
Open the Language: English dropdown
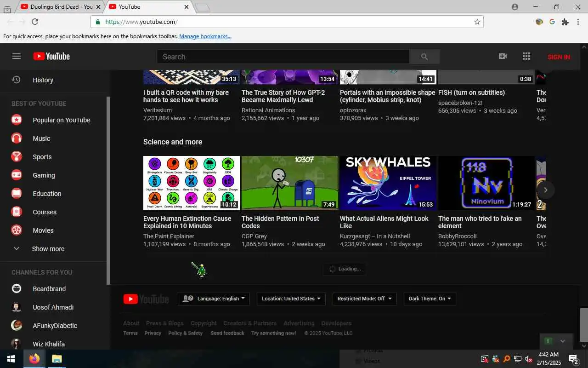(214, 299)
